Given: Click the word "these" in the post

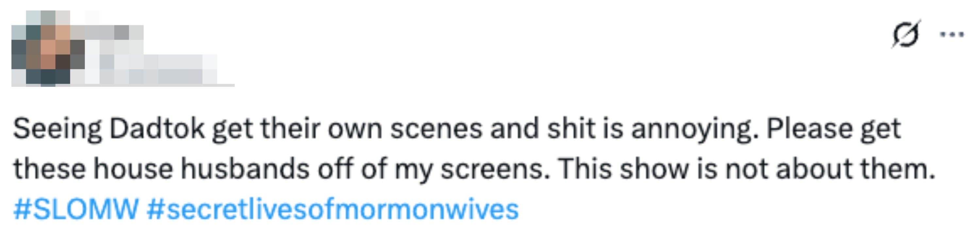Looking at the screenshot, I should pyautogui.click(x=49, y=169).
